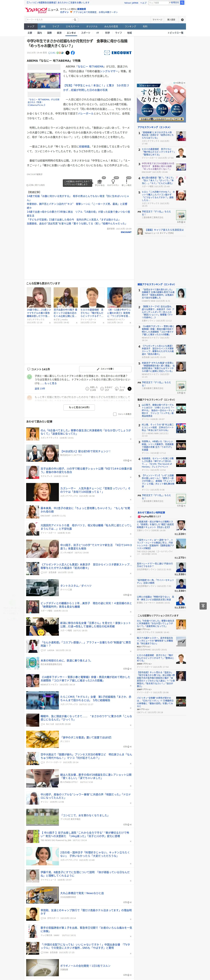Open the Philippines earthquake donation banner link
210x980 pixels.
click(58, 3)
